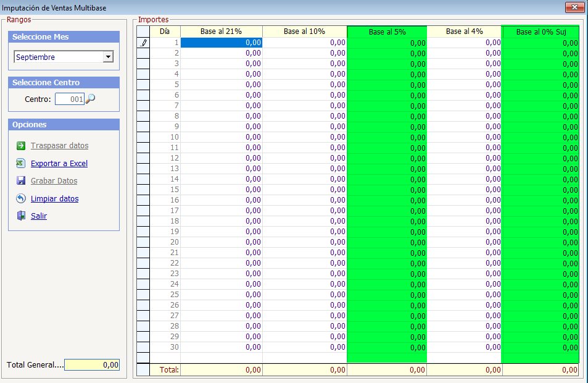Click Base al 21% cell for day 15
The height and width of the screenshot is (383, 588).
coord(221,190)
